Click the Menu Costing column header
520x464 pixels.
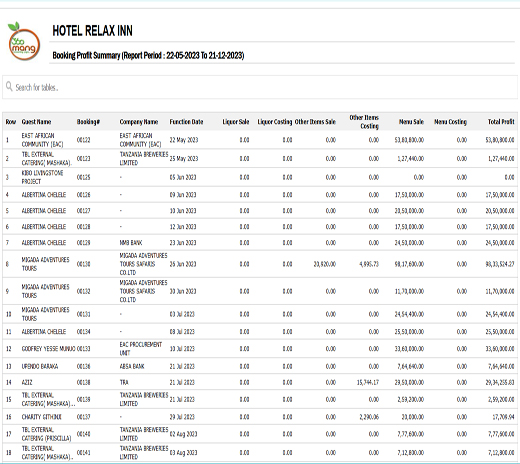450,122
